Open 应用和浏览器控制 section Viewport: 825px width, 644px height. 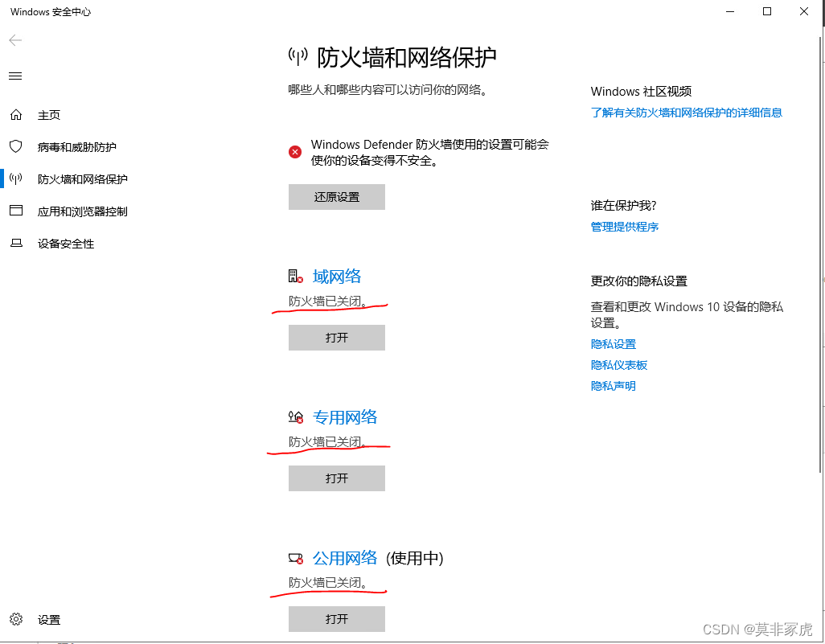(83, 211)
